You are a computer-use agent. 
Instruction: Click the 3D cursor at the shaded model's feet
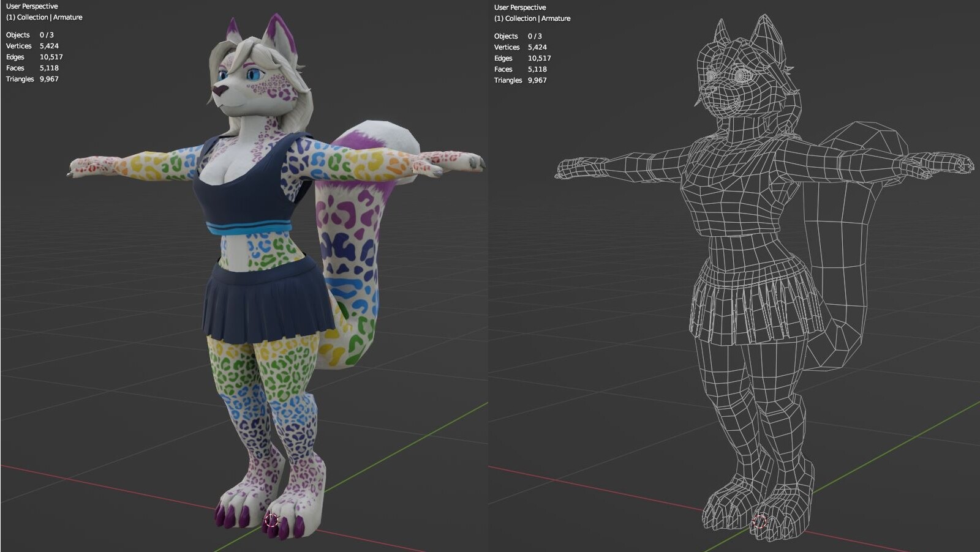270,521
